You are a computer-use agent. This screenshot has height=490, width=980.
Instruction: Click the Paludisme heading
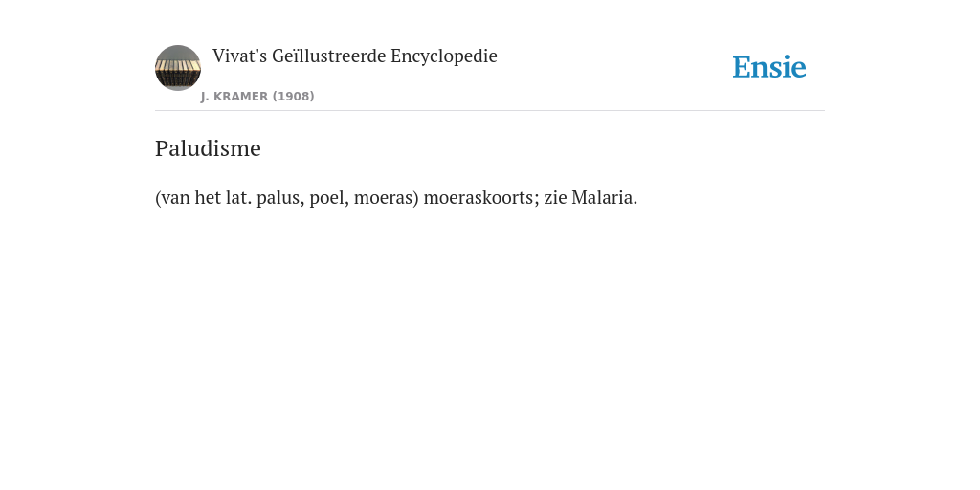coord(208,148)
